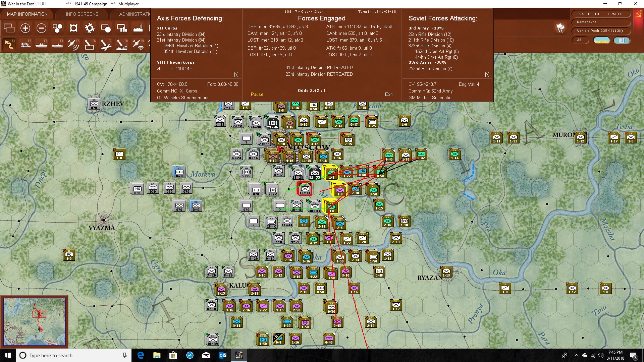
Task: Select F5 air recon mode icon
Action: 73,44
